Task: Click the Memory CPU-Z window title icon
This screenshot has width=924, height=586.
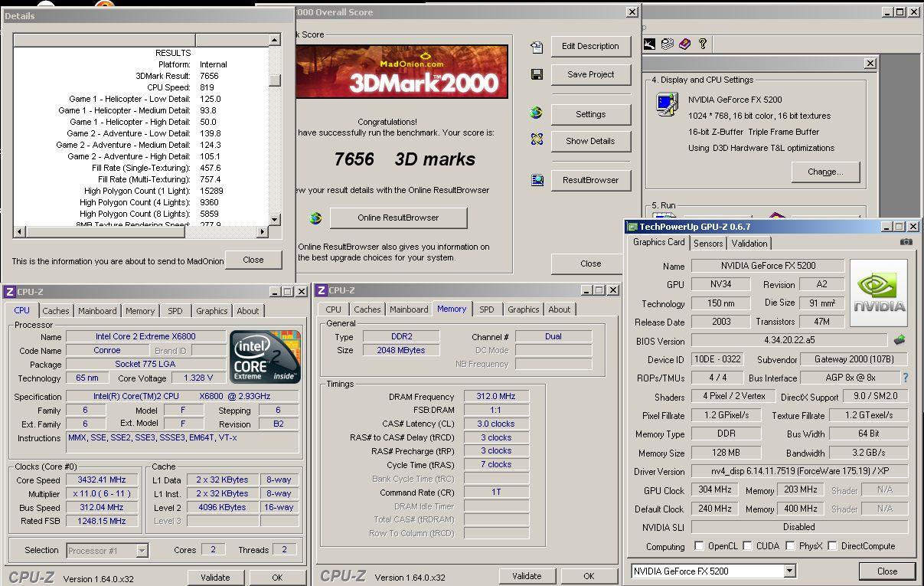Action: (x=322, y=291)
